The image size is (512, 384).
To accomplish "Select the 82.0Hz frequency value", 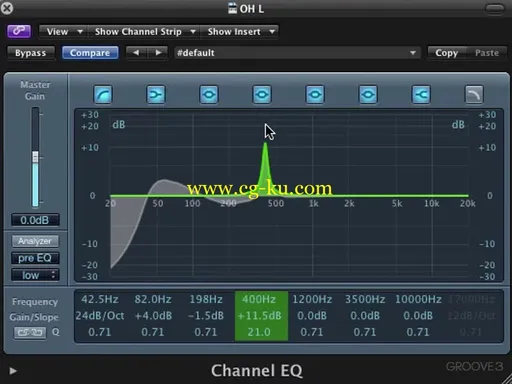I will [153, 299].
